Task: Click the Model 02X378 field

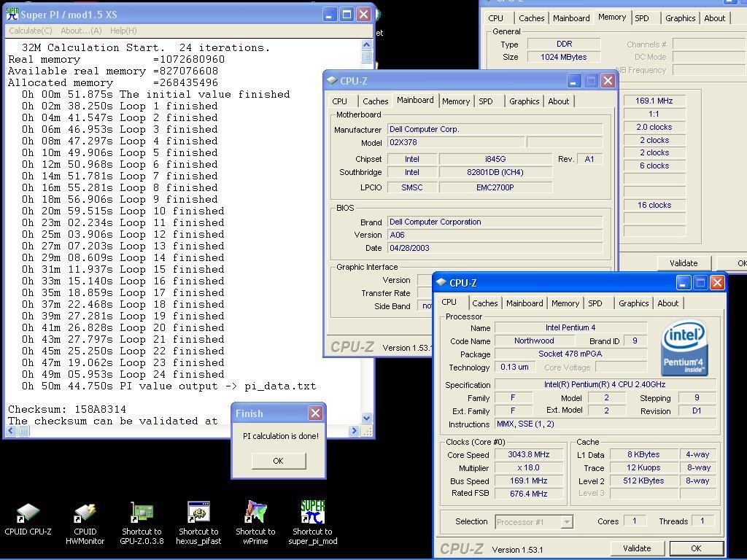Action: pyautogui.click(x=456, y=142)
